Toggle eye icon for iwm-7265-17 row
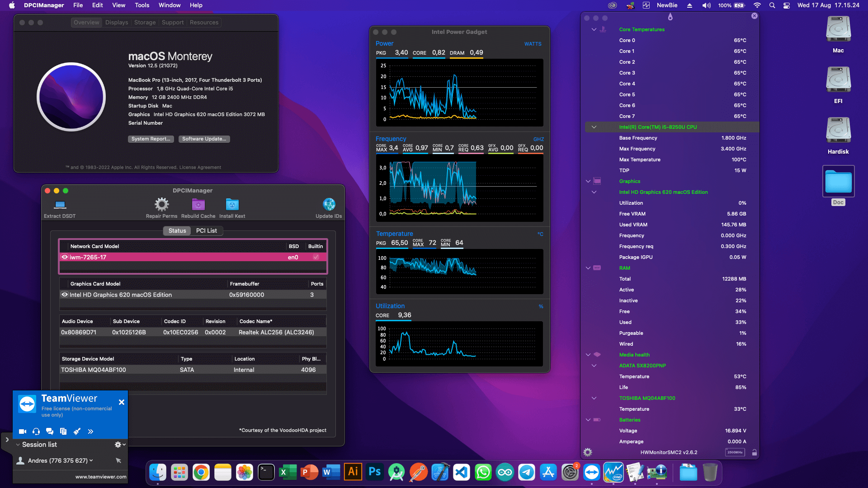868x488 pixels. click(x=65, y=257)
